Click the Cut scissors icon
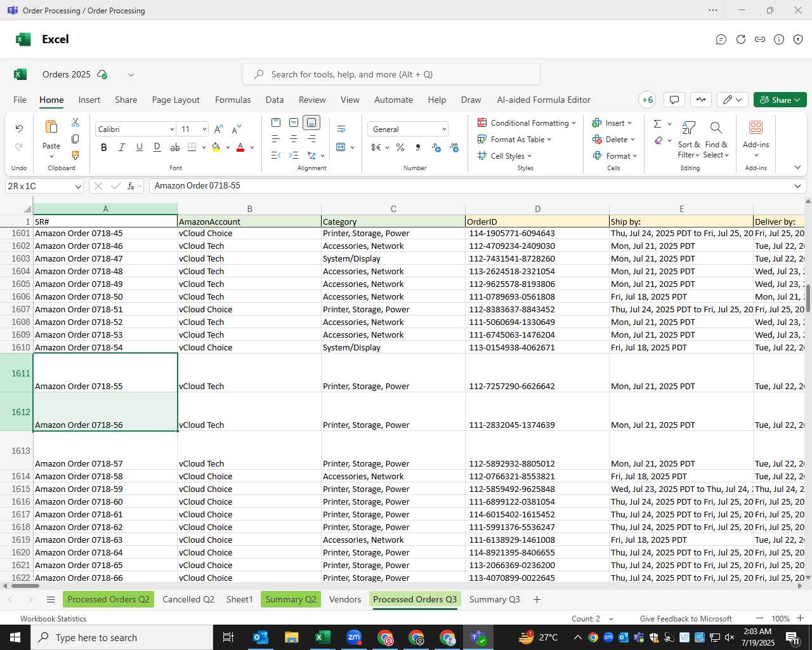The width and height of the screenshot is (812, 650). click(x=75, y=122)
